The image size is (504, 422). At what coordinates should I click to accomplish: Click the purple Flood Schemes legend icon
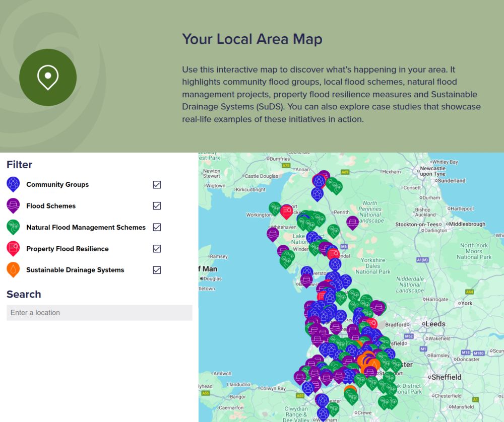pos(13,205)
